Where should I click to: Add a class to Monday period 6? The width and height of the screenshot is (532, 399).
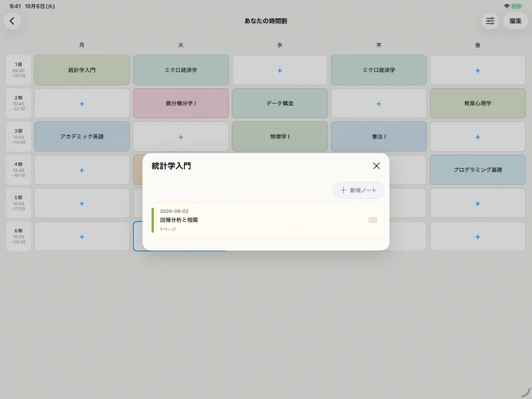pos(82,237)
